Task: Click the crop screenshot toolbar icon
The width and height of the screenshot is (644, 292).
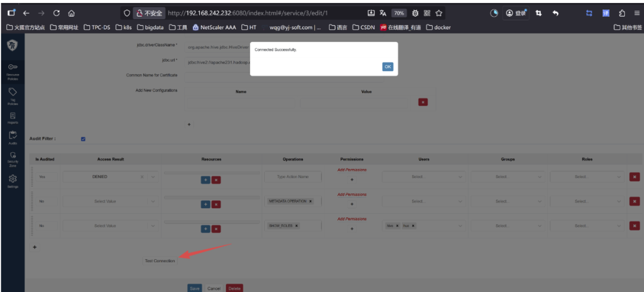Action: point(539,13)
